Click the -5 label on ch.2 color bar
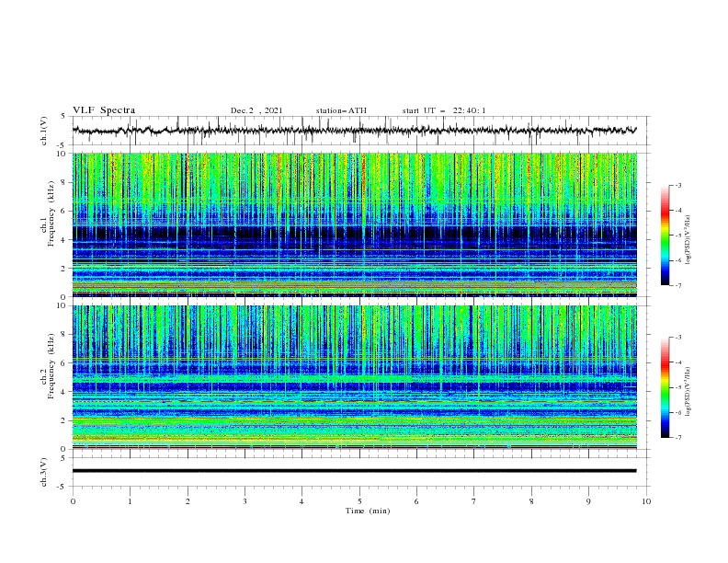Viewport: 728px width, 563px height. click(x=677, y=387)
